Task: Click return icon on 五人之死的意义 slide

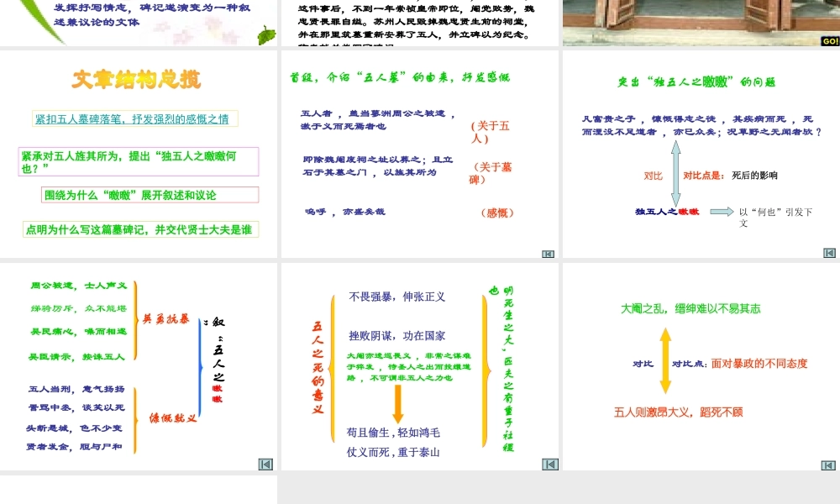Action: click(550, 465)
